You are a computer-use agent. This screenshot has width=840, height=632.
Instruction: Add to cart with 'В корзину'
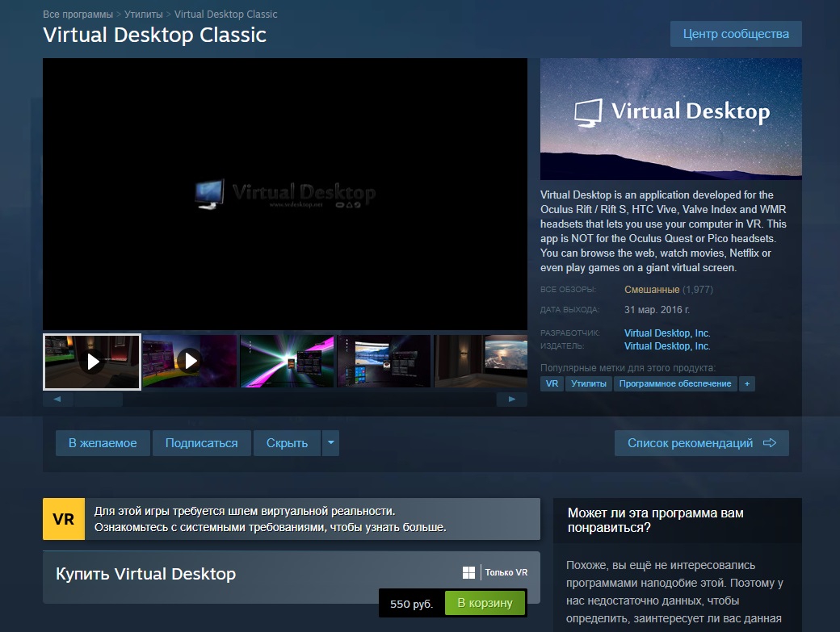[485, 603]
